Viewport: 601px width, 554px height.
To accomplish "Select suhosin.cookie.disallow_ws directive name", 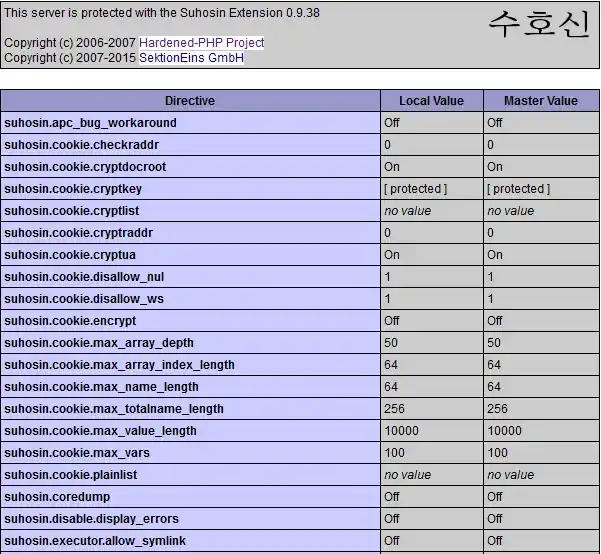I will coord(84,299).
